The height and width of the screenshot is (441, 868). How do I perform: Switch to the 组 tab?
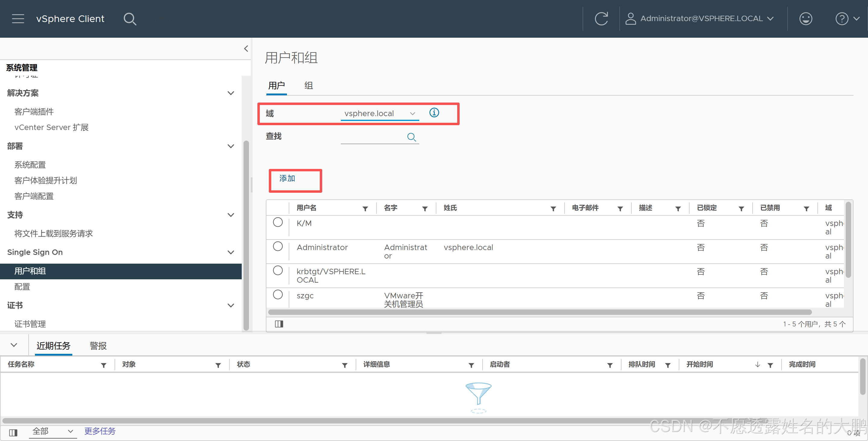point(308,86)
